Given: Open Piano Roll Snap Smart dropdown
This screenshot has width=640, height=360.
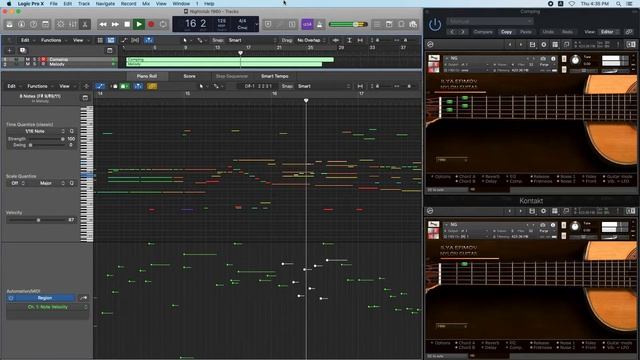Looking at the screenshot, I should (323, 86).
